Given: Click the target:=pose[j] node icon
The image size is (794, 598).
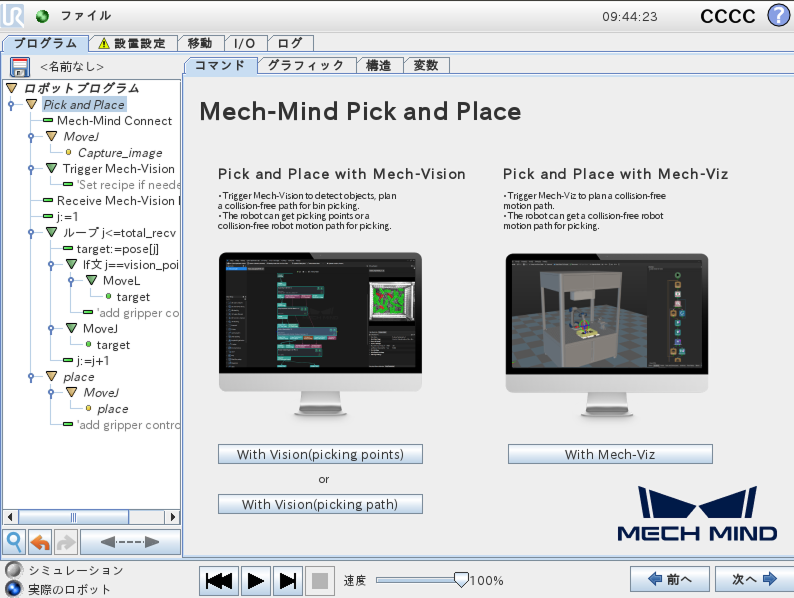Looking at the screenshot, I should (x=68, y=248).
